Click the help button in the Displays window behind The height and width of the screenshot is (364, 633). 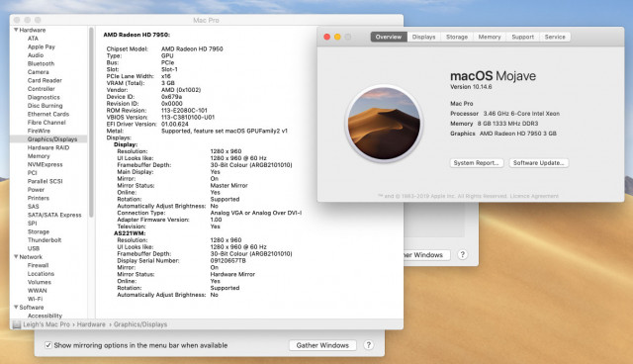coord(463,254)
